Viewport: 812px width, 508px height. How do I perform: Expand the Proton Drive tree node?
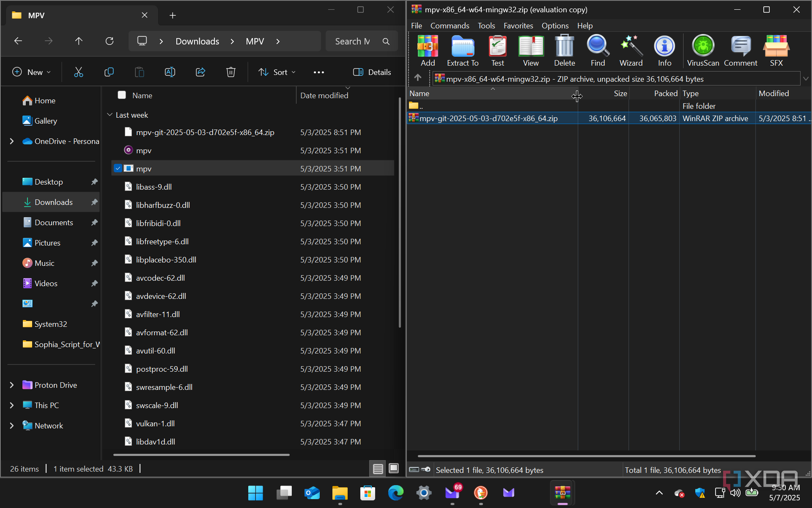[12, 385]
